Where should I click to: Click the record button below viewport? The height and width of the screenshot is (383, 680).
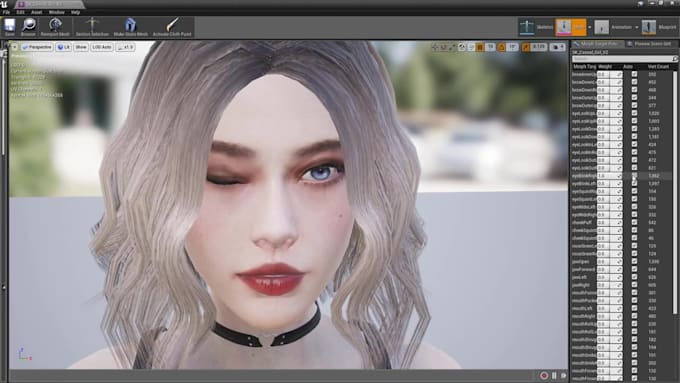(544, 376)
